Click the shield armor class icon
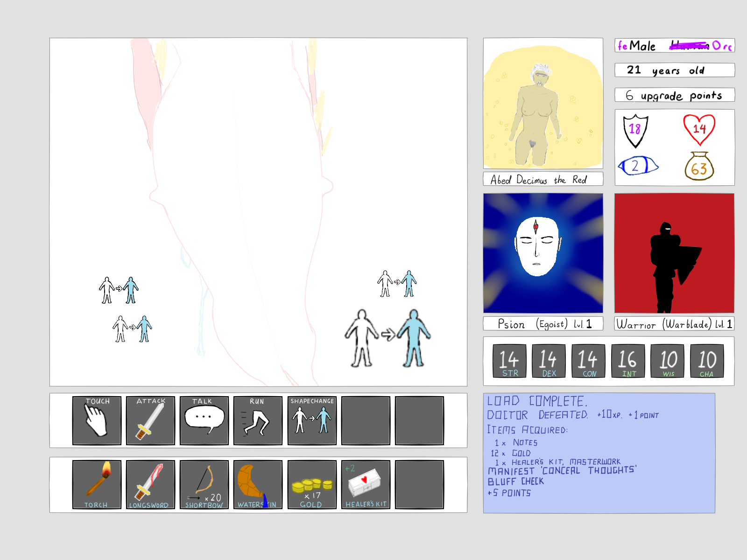The width and height of the screenshot is (747, 560). (x=635, y=130)
